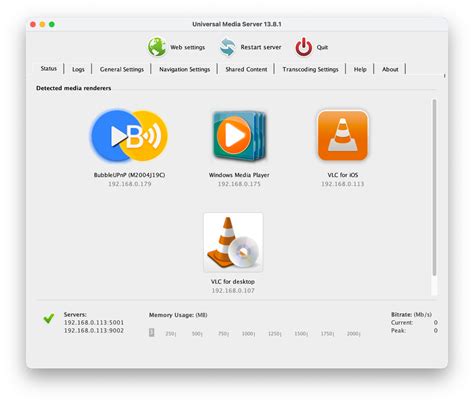Open the Help tab
This screenshot has height=403, width=474.
pyautogui.click(x=360, y=69)
